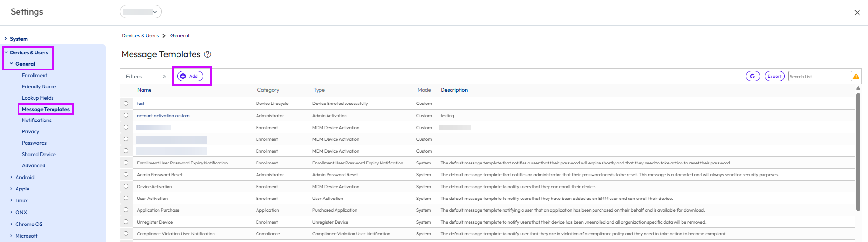Select radio button for User Activation row
The image size is (868, 242).
click(x=126, y=198)
